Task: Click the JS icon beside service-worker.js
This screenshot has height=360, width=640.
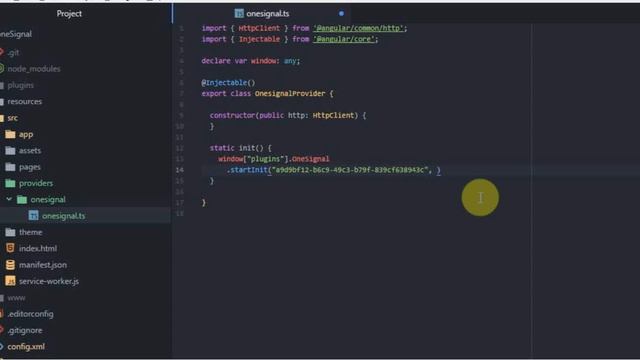Action: [x=10, y=281]
